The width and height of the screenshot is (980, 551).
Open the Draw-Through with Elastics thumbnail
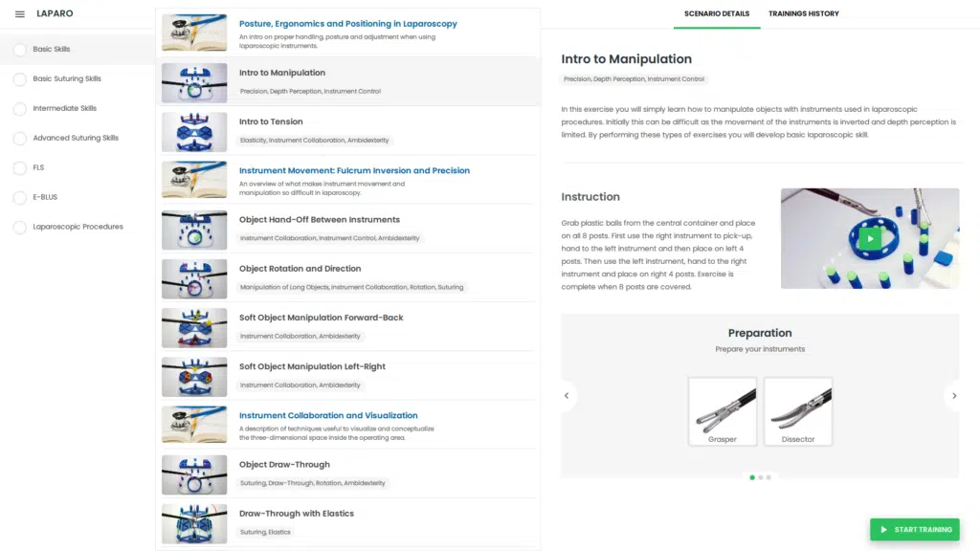point(194,523)
